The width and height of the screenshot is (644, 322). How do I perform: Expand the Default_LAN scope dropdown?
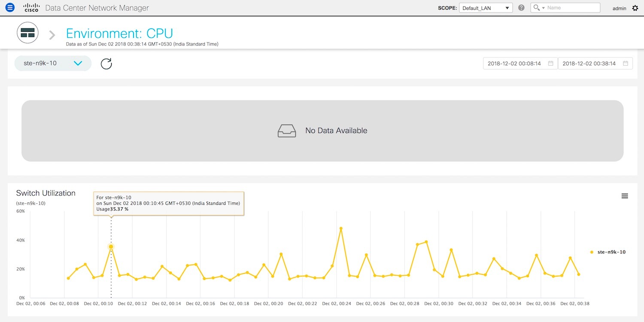(486, 8)
